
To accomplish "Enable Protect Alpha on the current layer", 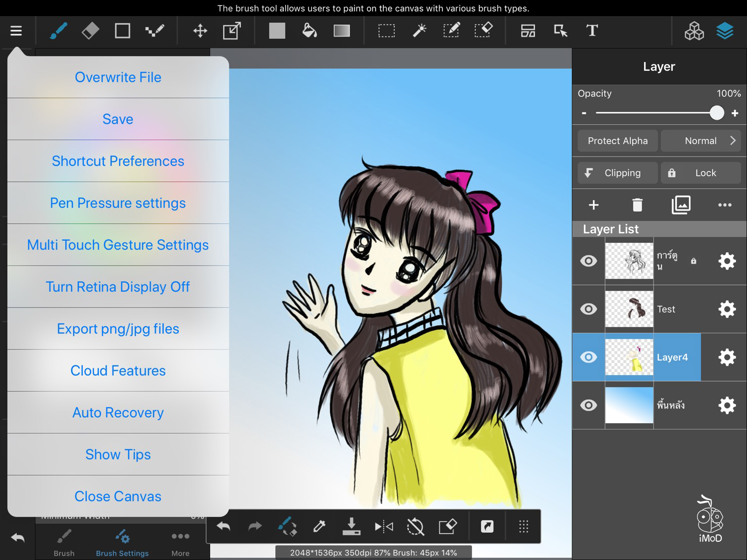I will tap(617, 140).
